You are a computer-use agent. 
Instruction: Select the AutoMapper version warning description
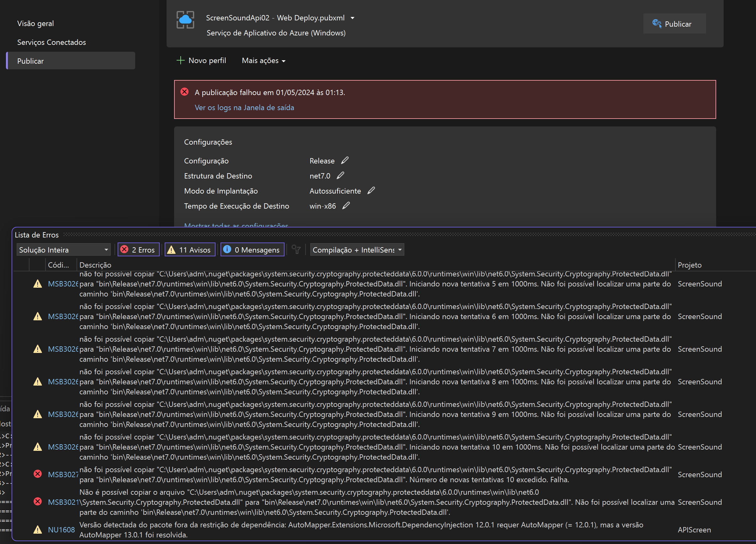click(361, 530)
